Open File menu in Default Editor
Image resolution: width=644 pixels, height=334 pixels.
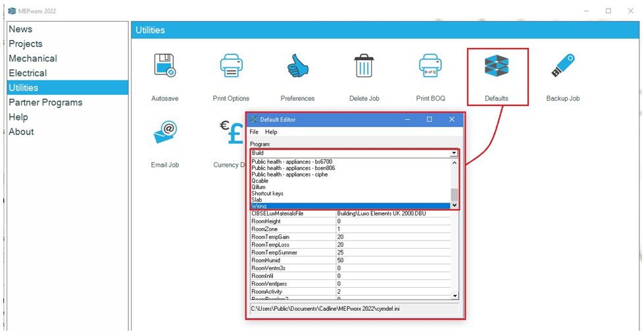click(254, 132)
